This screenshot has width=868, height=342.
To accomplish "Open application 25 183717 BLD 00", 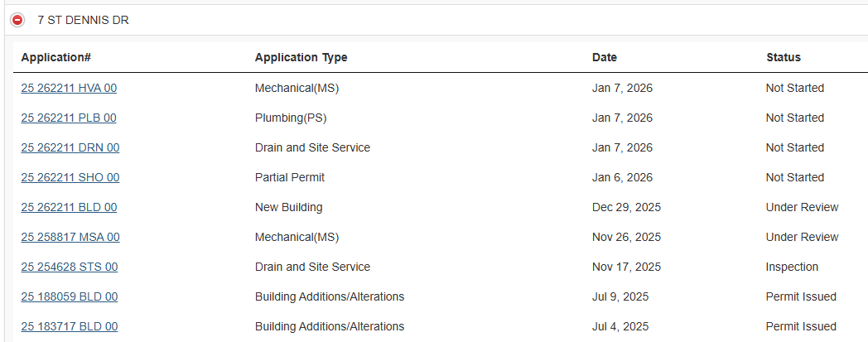I will point(70,326).
